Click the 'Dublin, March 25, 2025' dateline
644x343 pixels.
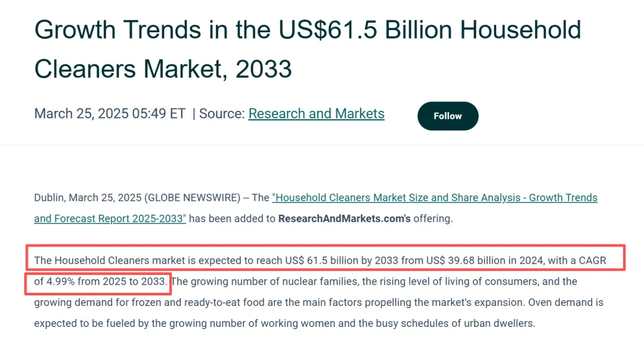(88, 197)
